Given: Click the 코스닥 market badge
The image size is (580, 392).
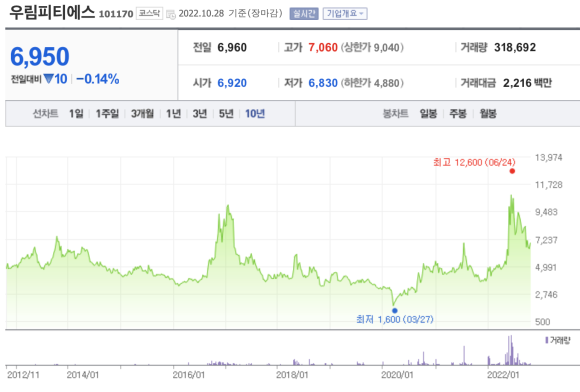Looking at the screenshot, I should [149, 13].
